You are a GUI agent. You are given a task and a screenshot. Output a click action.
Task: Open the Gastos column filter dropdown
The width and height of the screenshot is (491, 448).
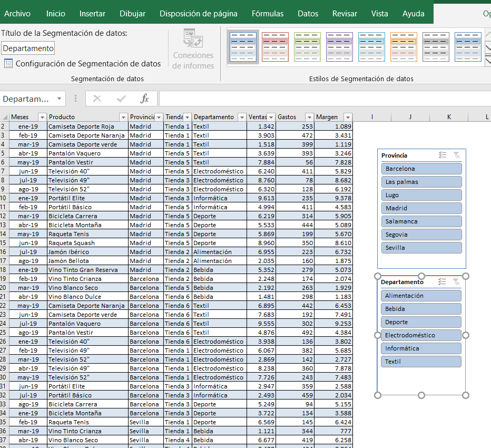pyautogui.click(x=309, y=117)
